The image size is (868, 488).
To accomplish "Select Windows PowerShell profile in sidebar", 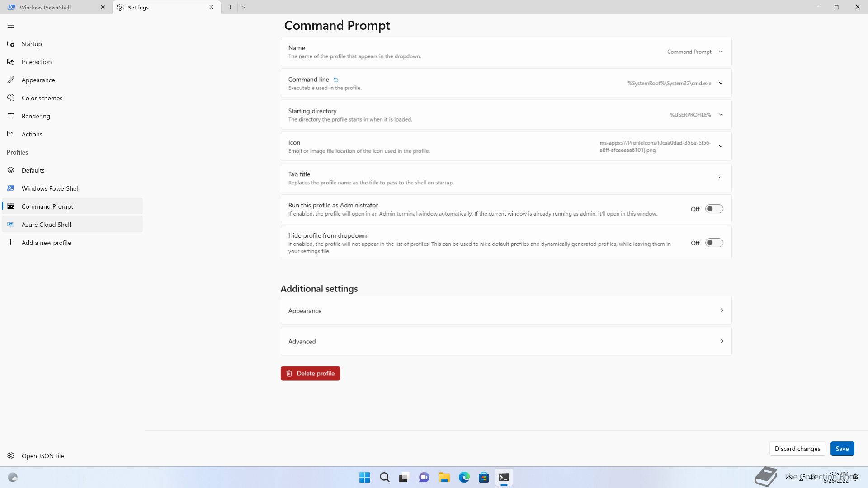I will tap(72, 188).
